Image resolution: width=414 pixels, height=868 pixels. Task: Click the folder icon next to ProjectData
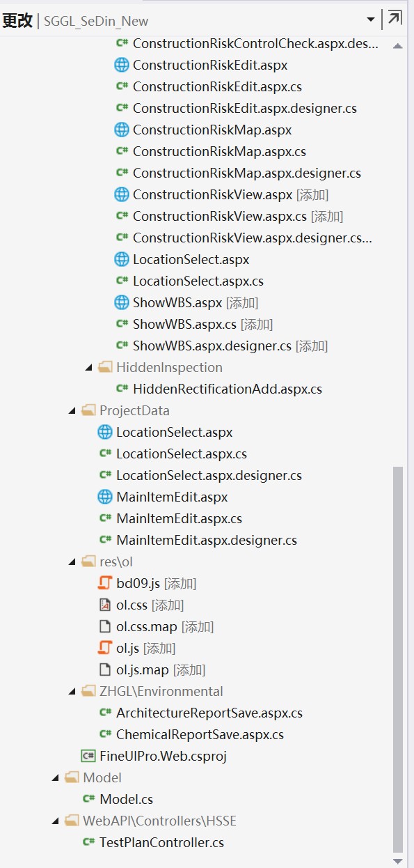(x=88, y=410)
